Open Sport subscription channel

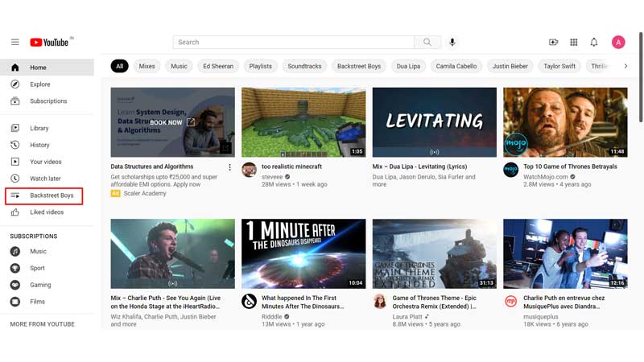point(47,268)
